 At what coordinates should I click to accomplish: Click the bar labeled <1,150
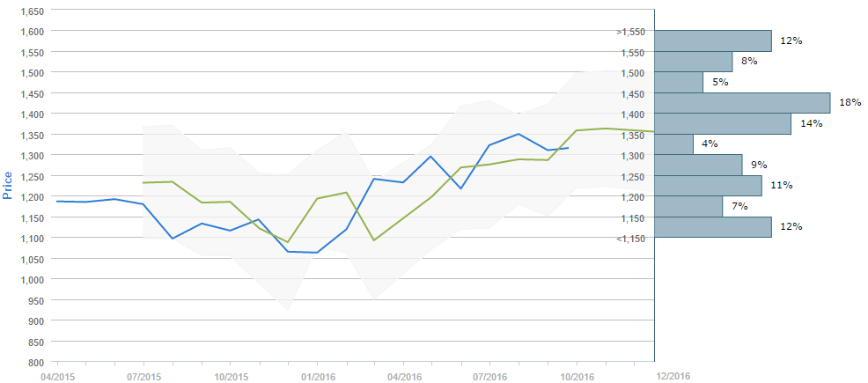click(x=713, y=227)
